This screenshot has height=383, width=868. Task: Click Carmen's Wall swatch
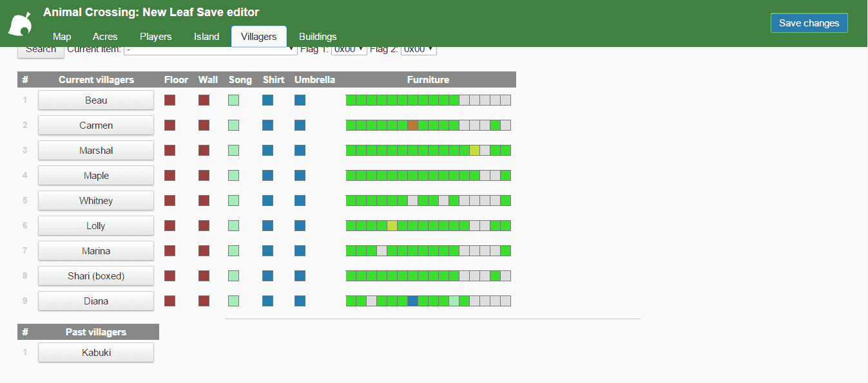pyautogui.click(x=204, y=126)
